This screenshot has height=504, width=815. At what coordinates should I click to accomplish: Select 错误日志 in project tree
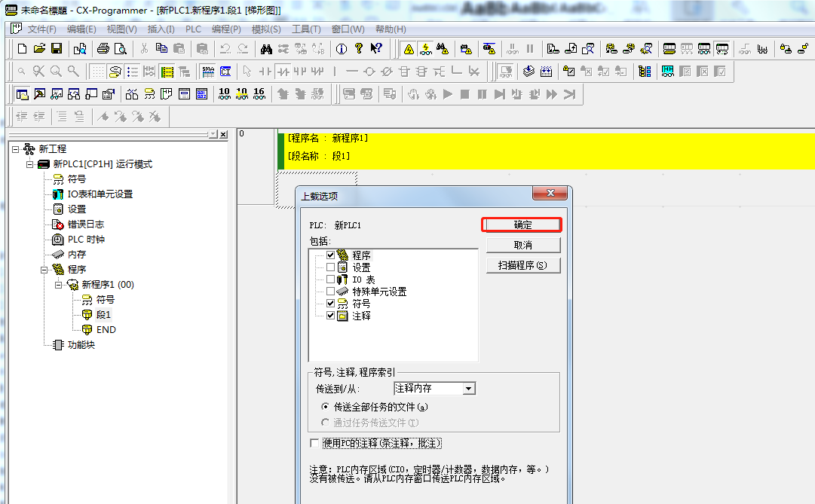pyautogui.click(x=86, y=225)
